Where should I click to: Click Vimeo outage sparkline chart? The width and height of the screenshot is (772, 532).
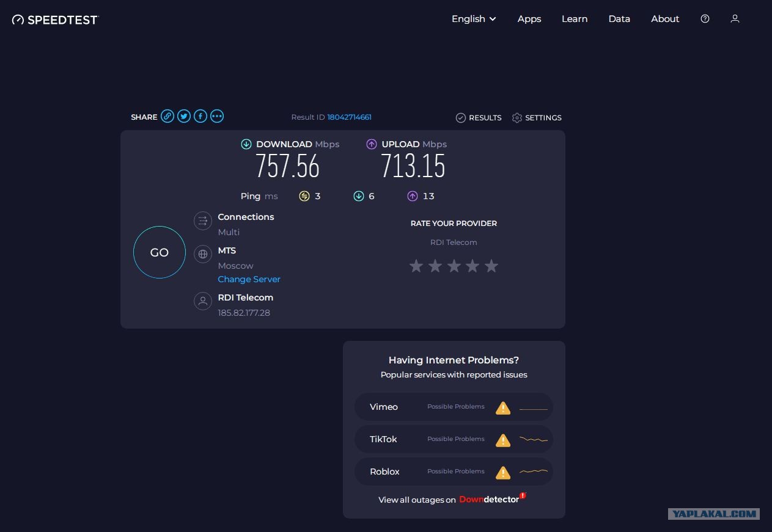[534, 409]
